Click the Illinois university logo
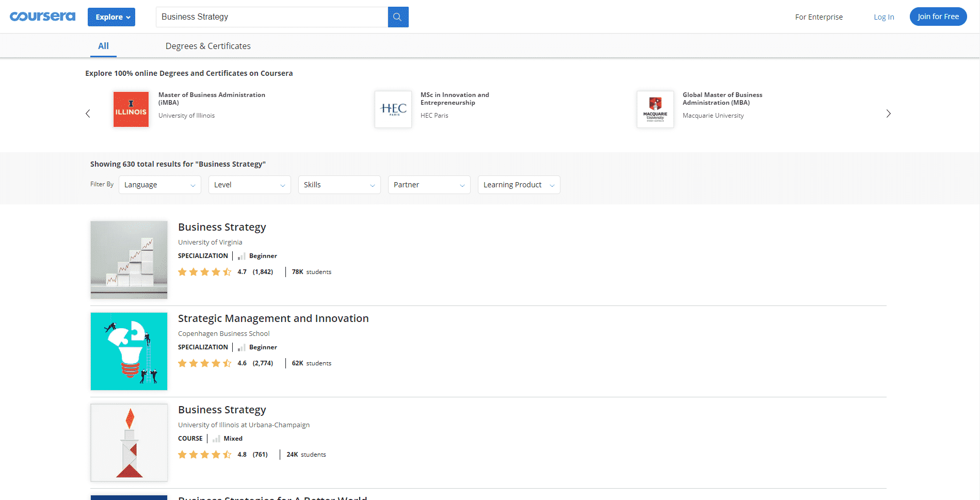This screenshot has width=980, height=500. point(131,109)
